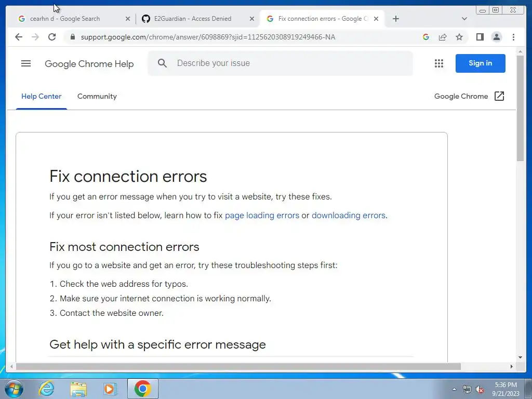Go back to the previous page
This screenshot has height=399, width=532.
[19, 37]
